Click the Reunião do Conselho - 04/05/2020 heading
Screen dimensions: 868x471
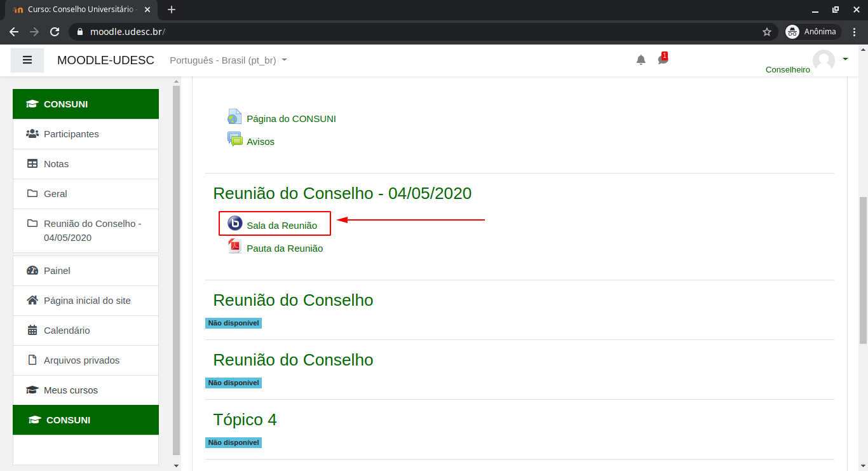tap(342, 193)
